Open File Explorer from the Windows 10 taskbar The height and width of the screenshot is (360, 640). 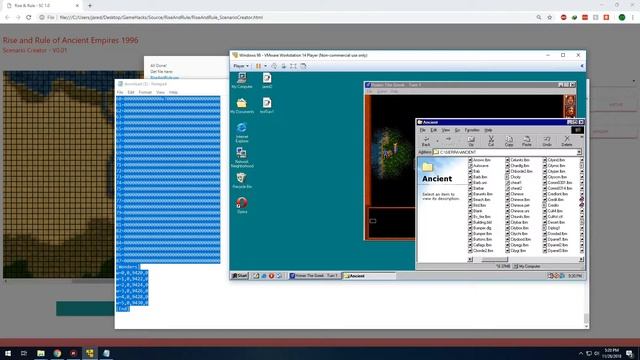[41, 353]
